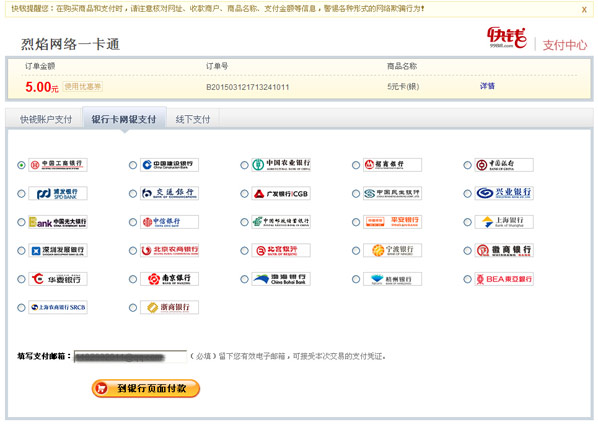Screen dimensions: 598x427
Task: Mark the radio button for 中国农业银行
Action: (x=244, y=165)
